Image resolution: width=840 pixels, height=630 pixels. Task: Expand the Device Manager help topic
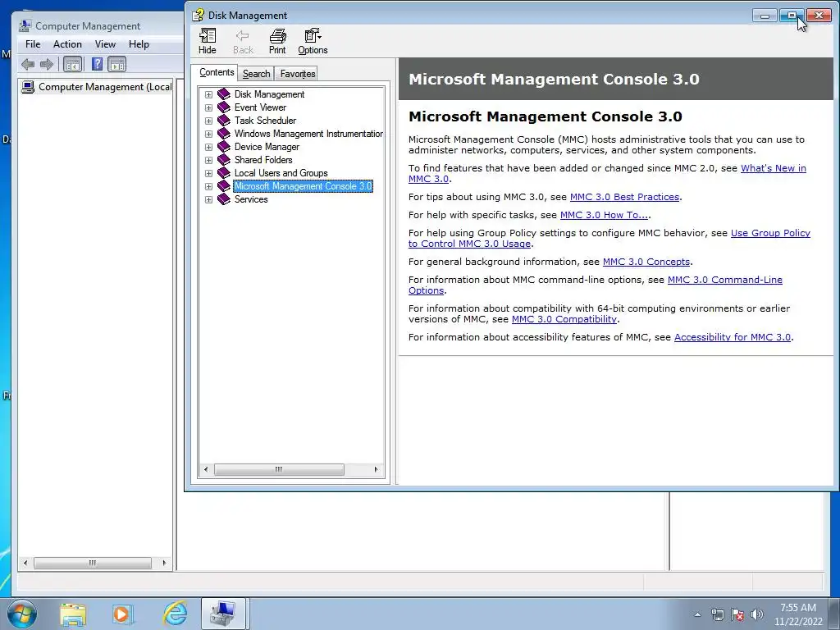208,148
